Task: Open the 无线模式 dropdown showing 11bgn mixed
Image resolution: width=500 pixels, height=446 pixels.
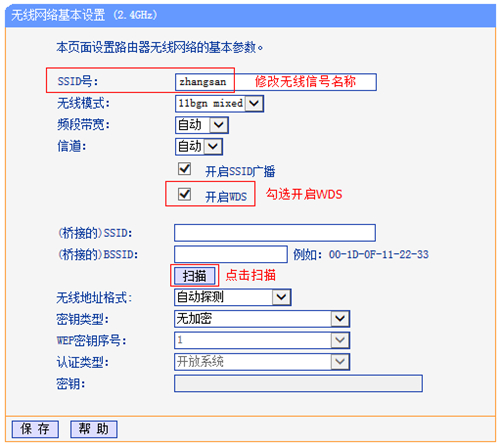Action: [x=219, y=104]
